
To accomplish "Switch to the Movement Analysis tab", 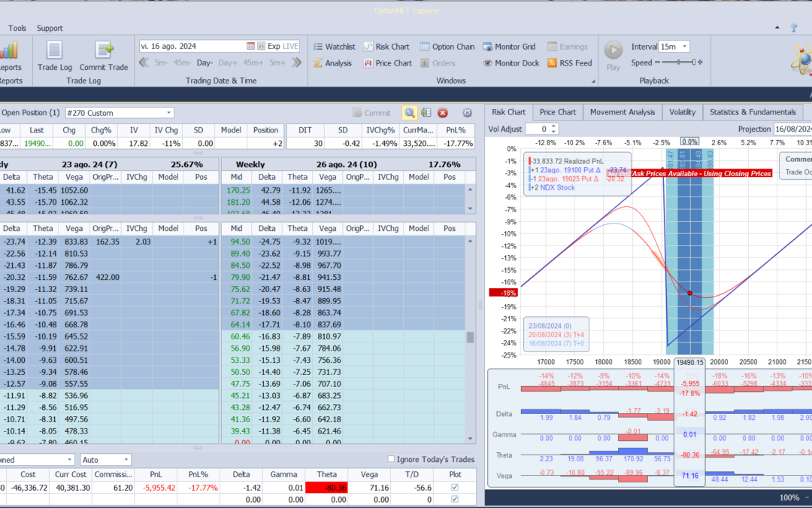I will tap(622, 112).
